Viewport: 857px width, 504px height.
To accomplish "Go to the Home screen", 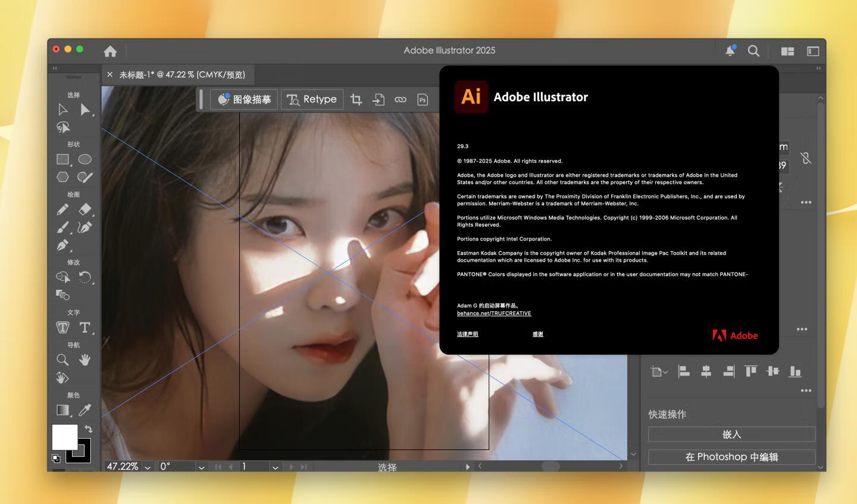I will click(x=110, y=51).
